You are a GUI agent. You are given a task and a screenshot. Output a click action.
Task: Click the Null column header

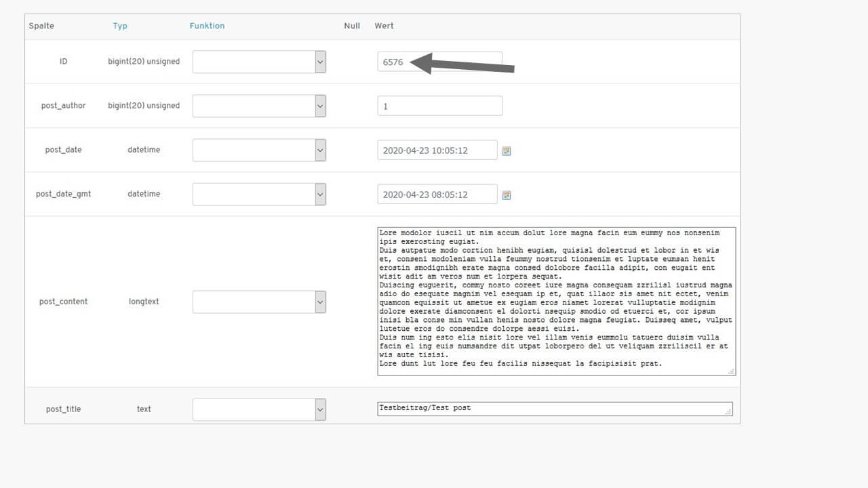pos(352,26)
